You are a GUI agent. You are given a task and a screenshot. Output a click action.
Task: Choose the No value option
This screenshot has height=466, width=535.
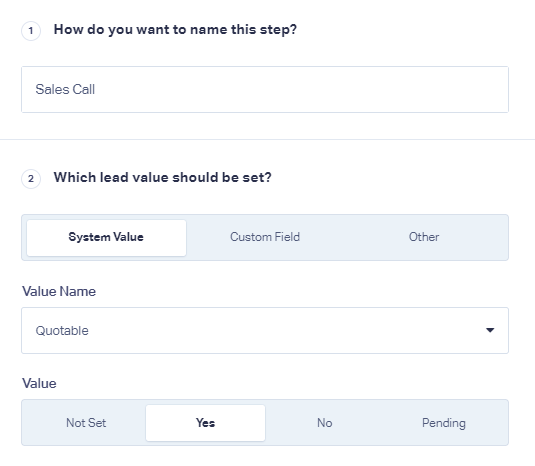click(x=324, y=423)
